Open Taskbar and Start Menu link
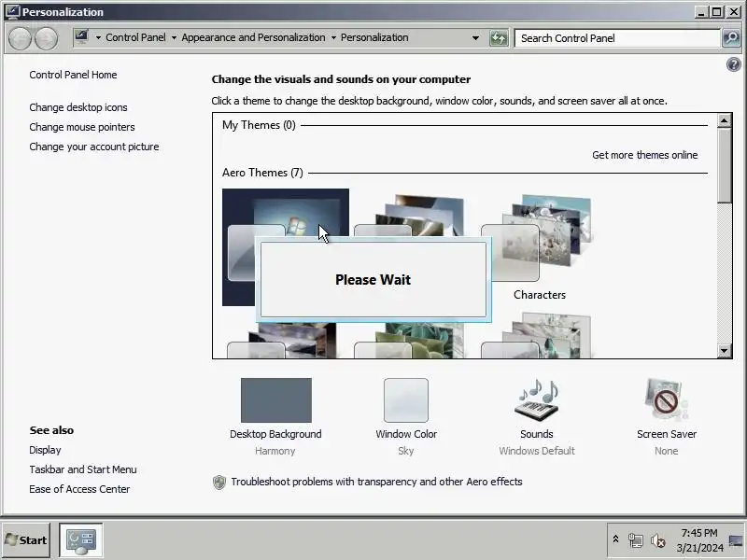This screenshot has height=560, width=747. pyautogui.click(x=83, y=469)
